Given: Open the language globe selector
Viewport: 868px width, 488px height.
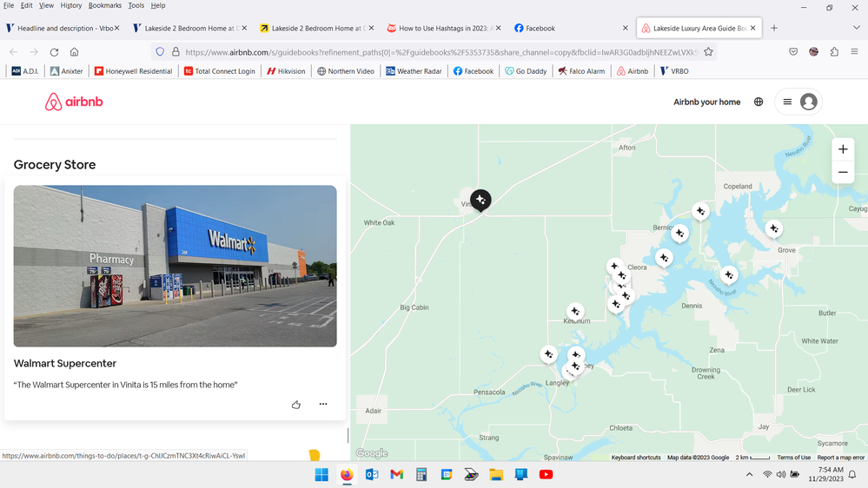Looking at the screenshot, I should 759,102.
